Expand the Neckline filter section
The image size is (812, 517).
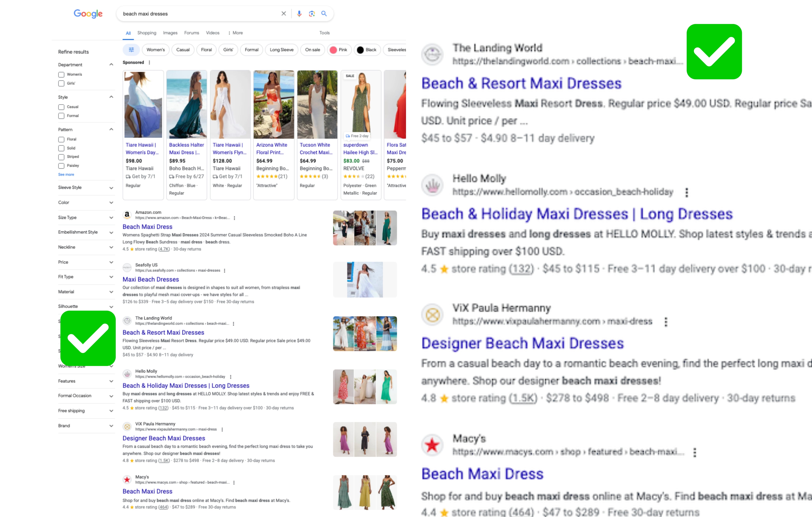[86, 247]
